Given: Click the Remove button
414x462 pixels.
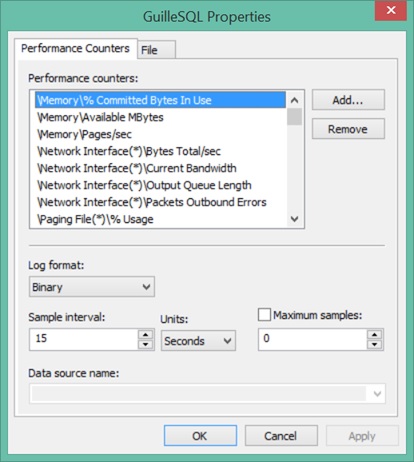Looking at the screenshot, I should pos(348,129).
